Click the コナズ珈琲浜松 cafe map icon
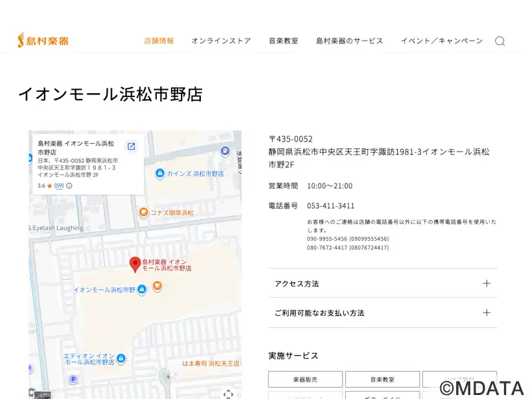Image resolution: width=532 pixels, height=399 pixels. (143, 213)
